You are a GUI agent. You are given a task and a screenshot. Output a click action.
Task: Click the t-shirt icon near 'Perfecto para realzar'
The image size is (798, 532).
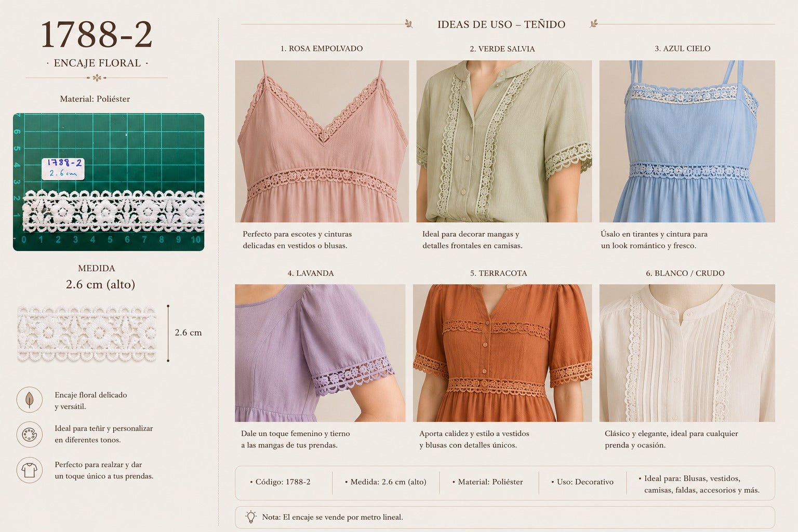point(30,470)
